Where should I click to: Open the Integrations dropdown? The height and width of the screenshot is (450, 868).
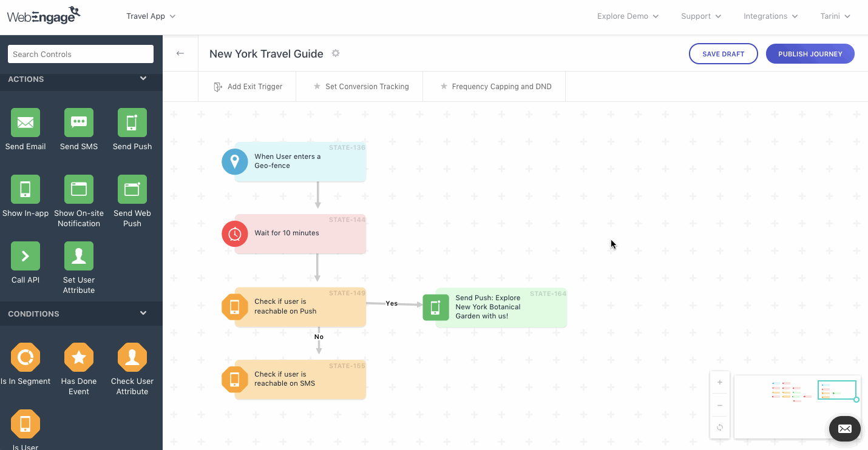(x=770, y=16)
